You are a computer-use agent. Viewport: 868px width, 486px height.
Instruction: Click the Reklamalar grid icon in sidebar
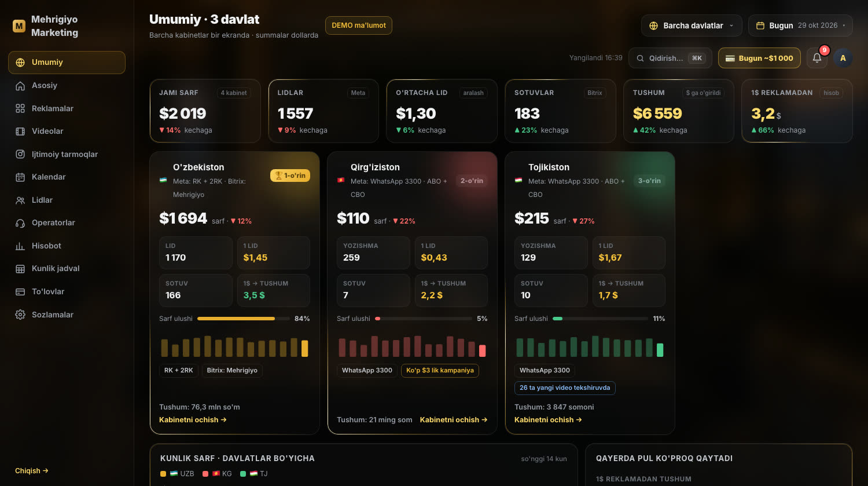click(x=20, y=108)
